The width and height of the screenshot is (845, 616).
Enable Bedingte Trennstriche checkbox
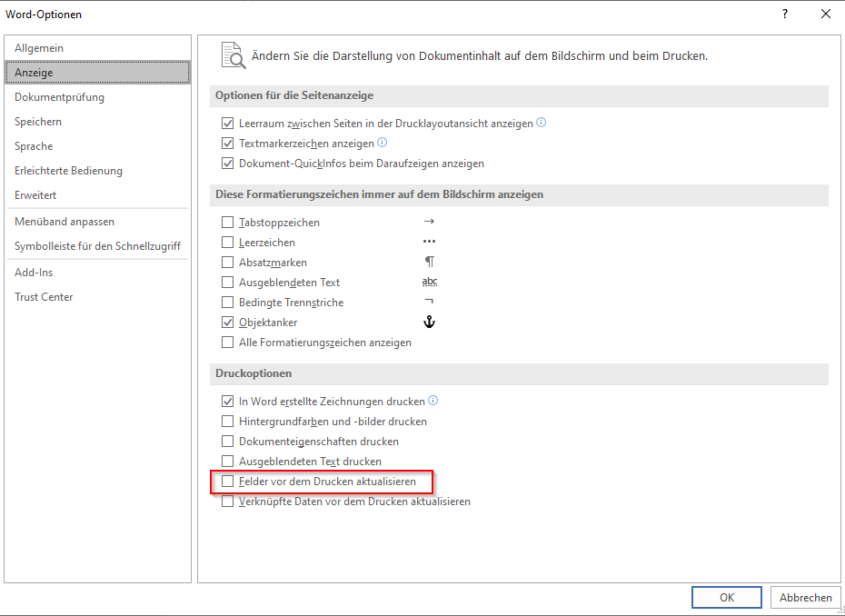227,303
